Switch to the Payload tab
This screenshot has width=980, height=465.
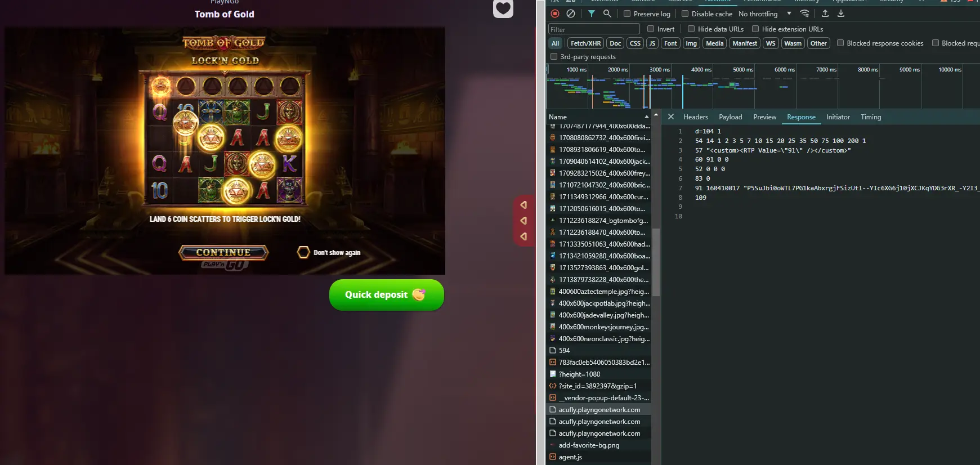click(730, 117)
